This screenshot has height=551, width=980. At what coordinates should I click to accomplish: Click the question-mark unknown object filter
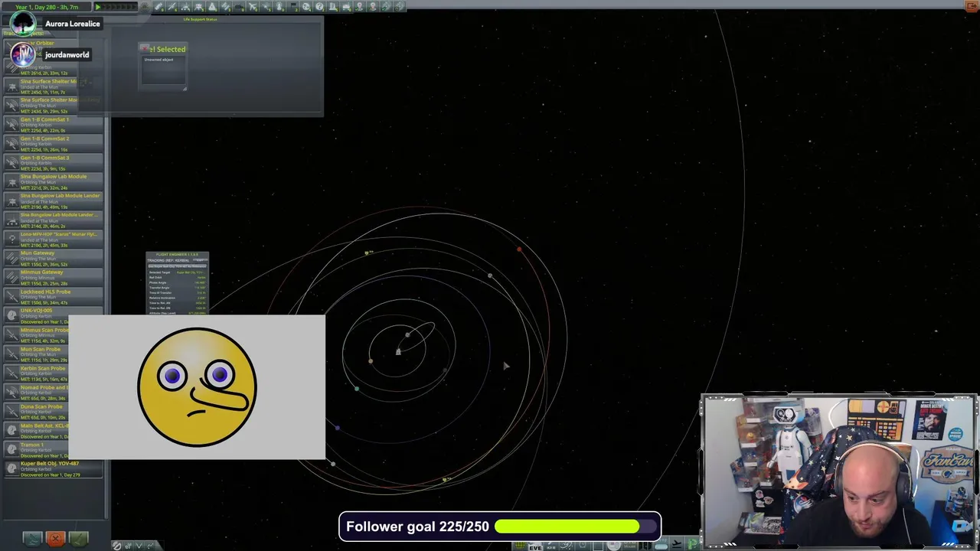point(318,7)
